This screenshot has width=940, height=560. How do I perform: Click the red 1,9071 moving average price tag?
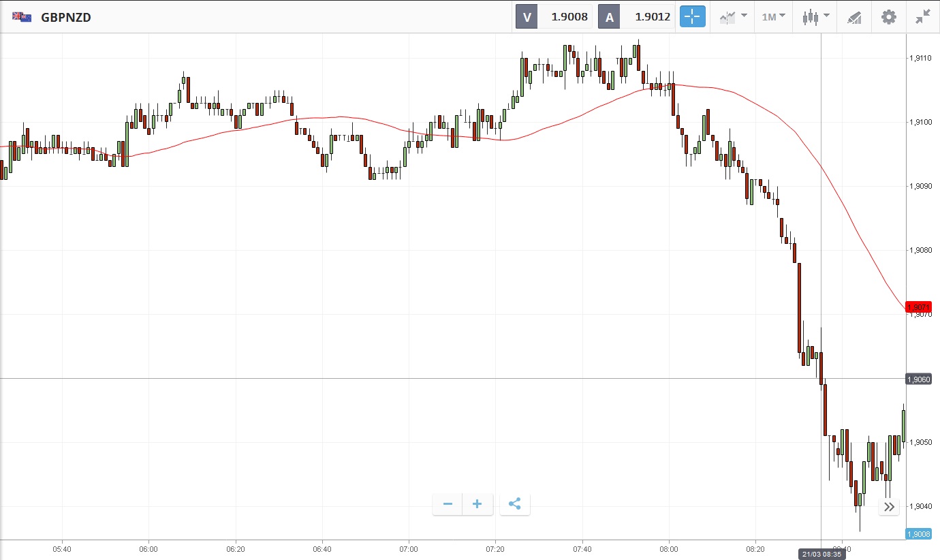pyautogui.click(x=918, y=308)
